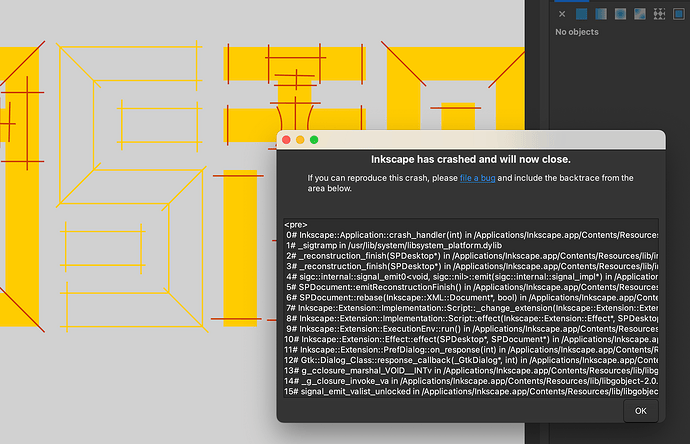Click backtrace line 6# SPDocument::rebase
This screenshot has width=690, height=444.
[x=471, y=297]
